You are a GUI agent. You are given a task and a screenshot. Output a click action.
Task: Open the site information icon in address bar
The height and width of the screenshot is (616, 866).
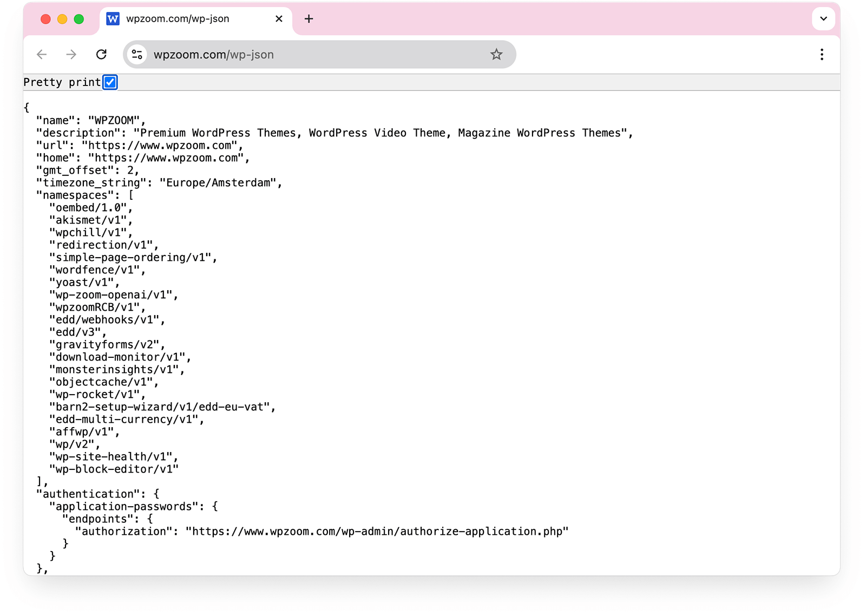(137, 55)
